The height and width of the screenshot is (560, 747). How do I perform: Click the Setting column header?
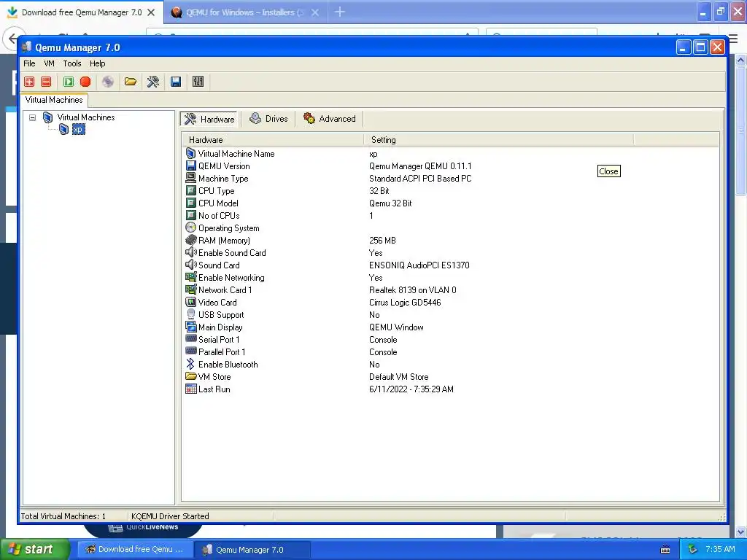499,139
